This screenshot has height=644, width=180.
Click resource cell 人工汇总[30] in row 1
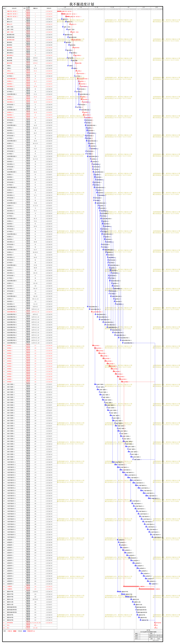click(x=49, y=11)
